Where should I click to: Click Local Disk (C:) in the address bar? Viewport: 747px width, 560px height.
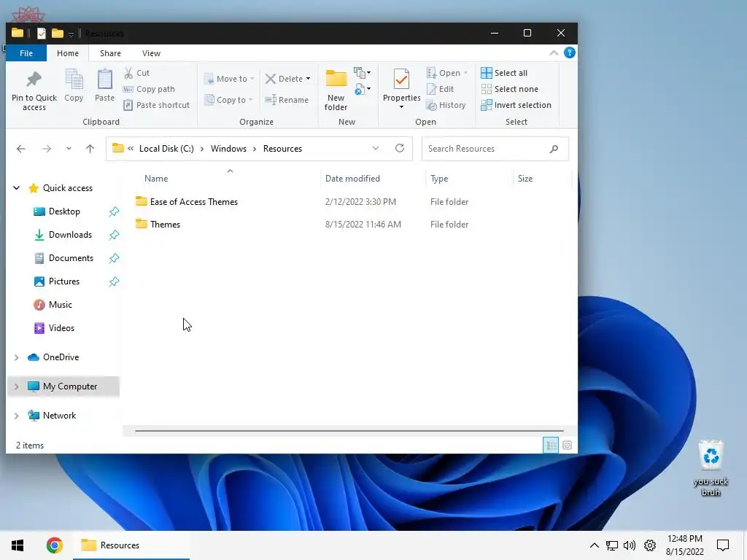point(166,149)
